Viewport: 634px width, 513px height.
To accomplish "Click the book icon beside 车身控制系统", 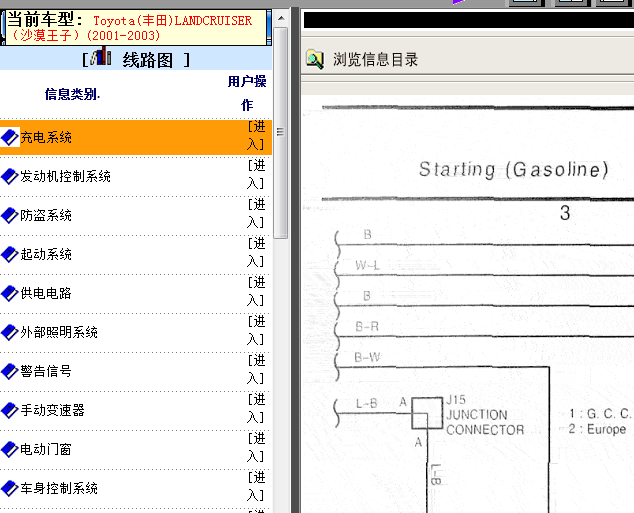I will [x=10, y=488].
